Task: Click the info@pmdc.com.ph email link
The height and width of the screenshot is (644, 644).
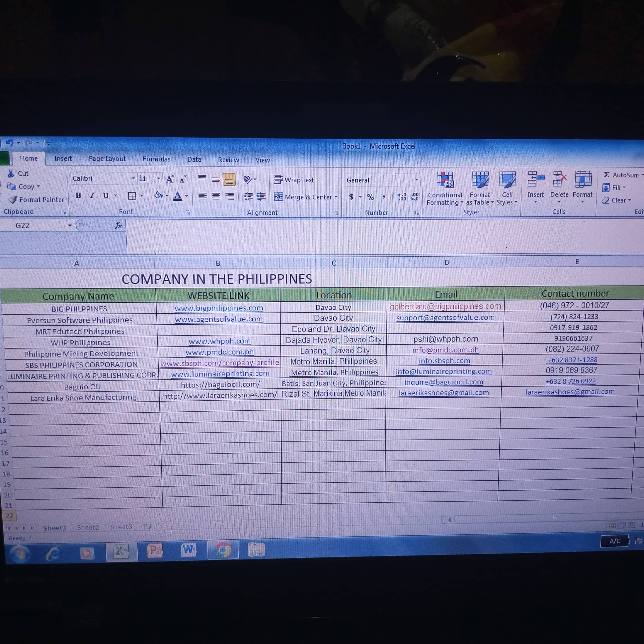Action: coord(445,350)
